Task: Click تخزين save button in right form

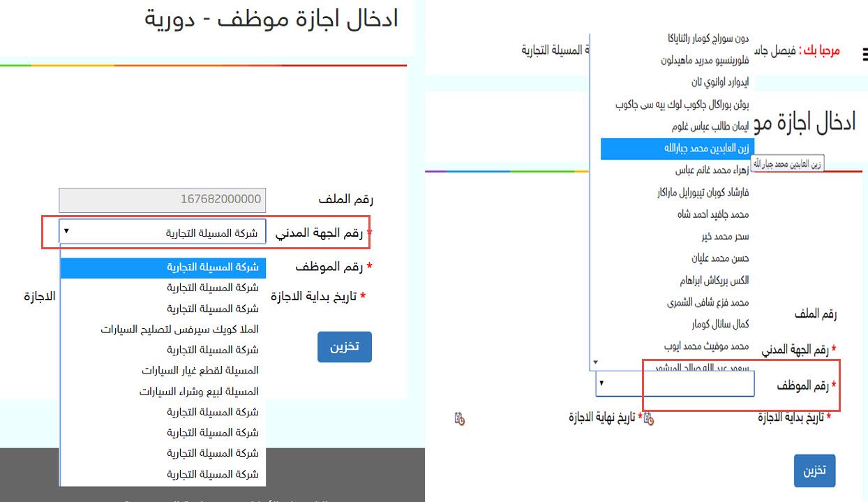Action: pos(814,471)
